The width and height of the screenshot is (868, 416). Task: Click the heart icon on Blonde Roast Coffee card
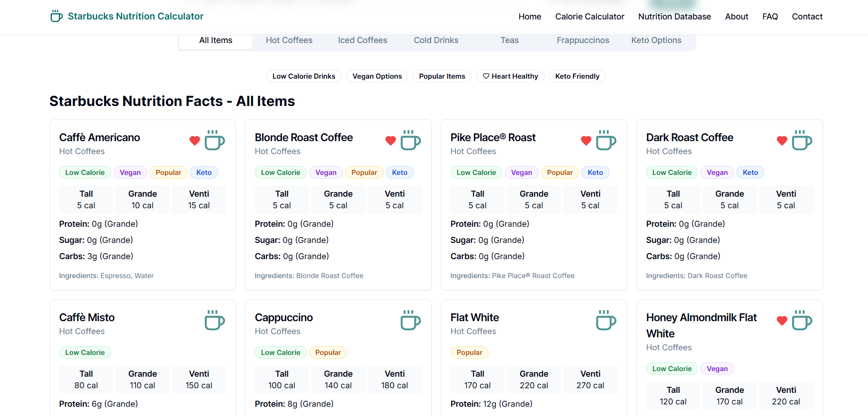390,141
